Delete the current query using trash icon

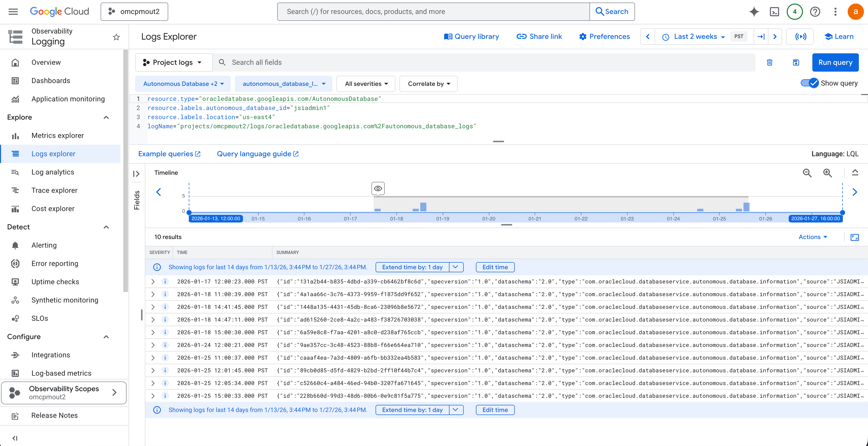769,62
